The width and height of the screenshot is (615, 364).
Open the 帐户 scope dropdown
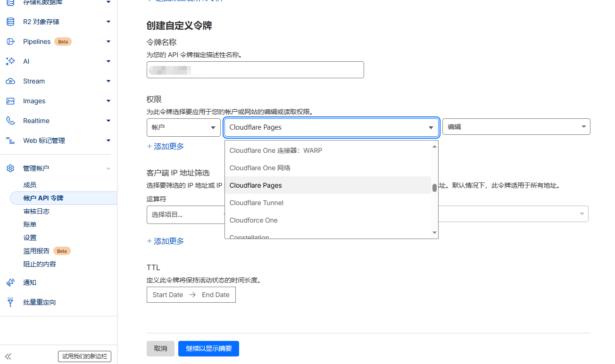tap(183, 127)
